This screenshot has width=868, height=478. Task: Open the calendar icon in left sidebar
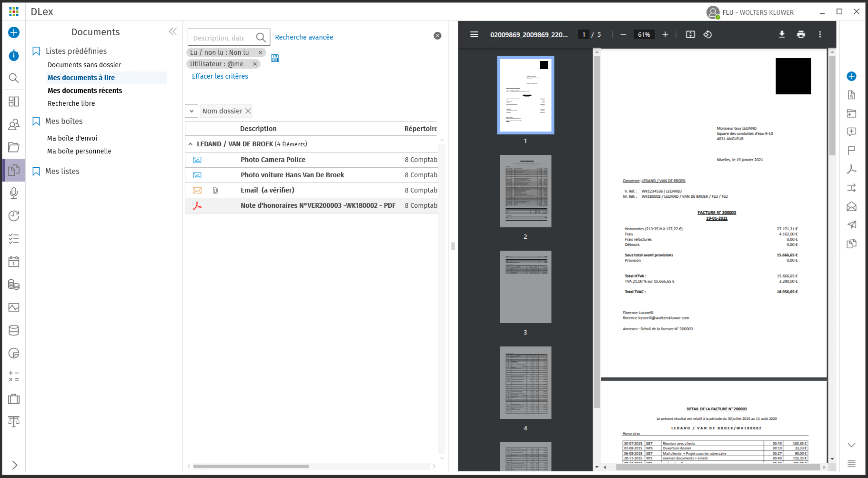pyautogui.click(x=14, y=262)
